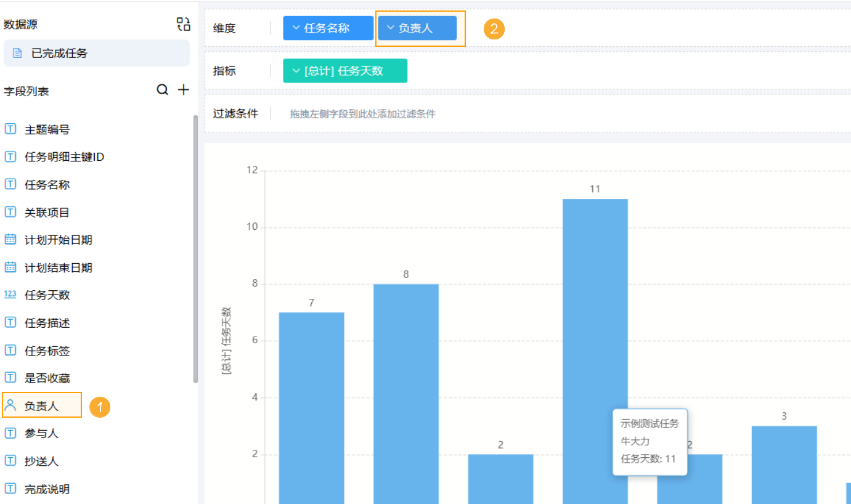Screen dimensions: 851x504
Task: Select the 计划结束日期 field
Action: [58, 267]
